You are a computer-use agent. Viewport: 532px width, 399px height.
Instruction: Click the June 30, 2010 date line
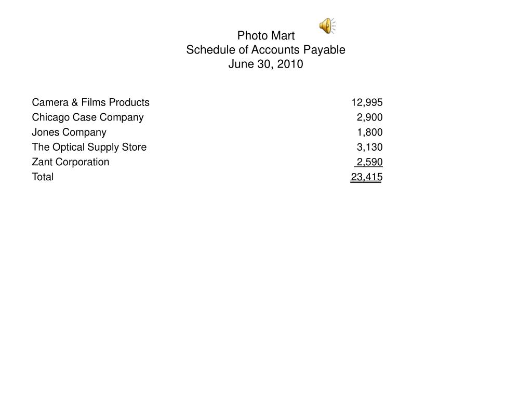[265, 64]
